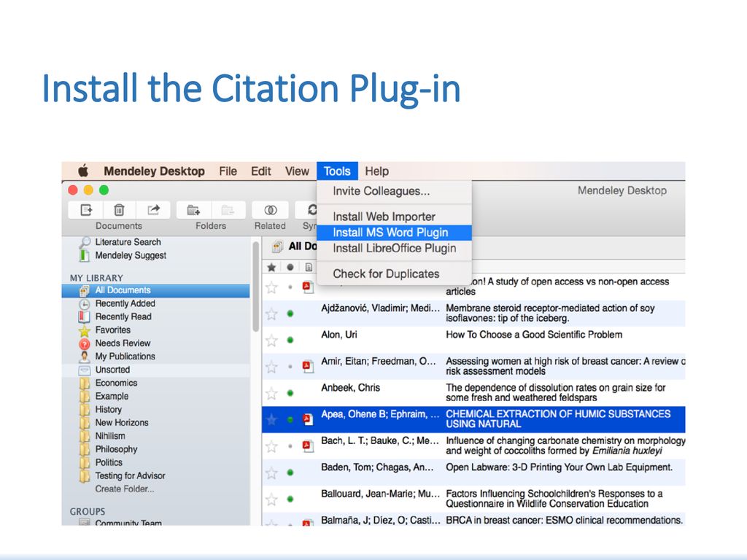This screenshot has width=747, height=560.
Task: Toggle favorite star for Bach, L. T. row
Action: pos(271,446)
